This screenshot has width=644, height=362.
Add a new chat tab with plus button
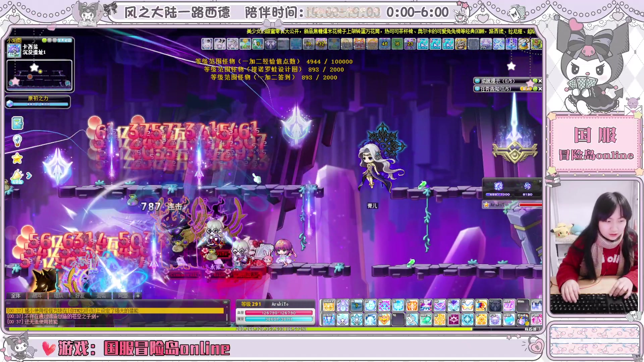pos(138,296)
